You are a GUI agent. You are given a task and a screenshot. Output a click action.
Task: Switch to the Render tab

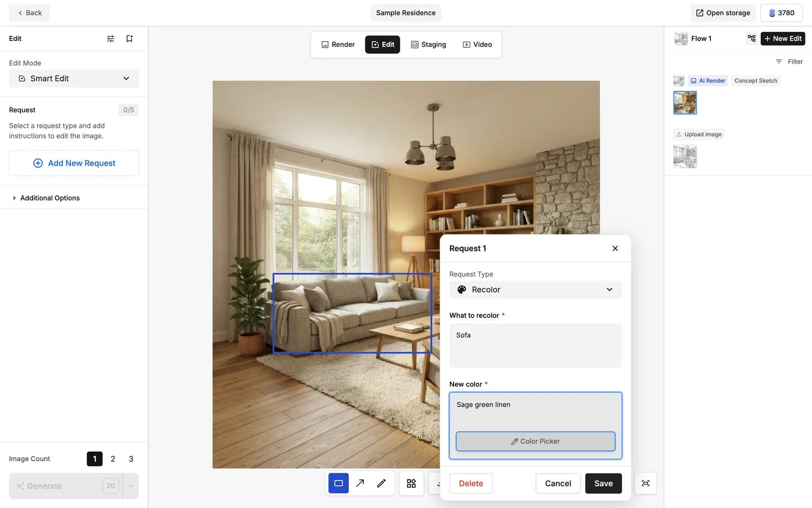coord(338,45)
